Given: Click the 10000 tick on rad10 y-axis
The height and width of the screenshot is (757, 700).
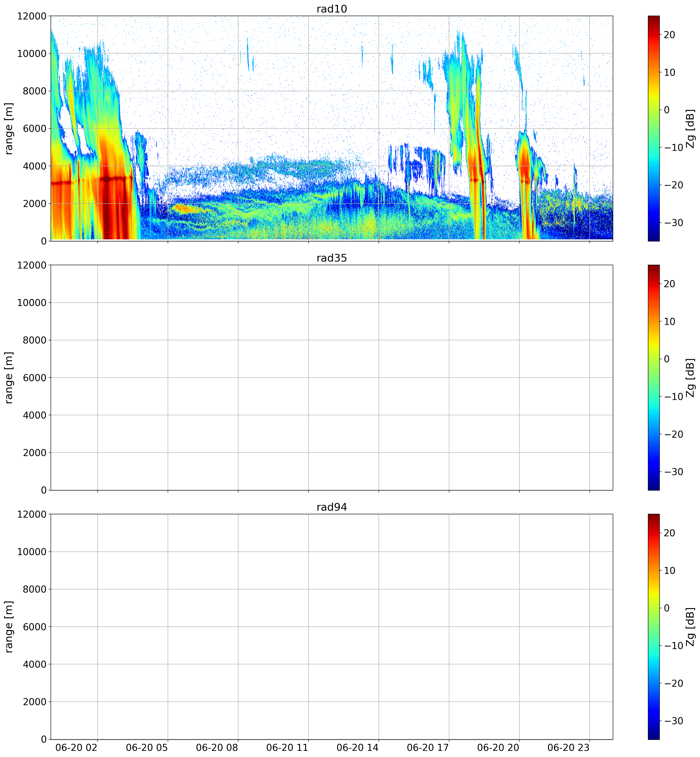Looking at the screenshot, I should [32, 54].
